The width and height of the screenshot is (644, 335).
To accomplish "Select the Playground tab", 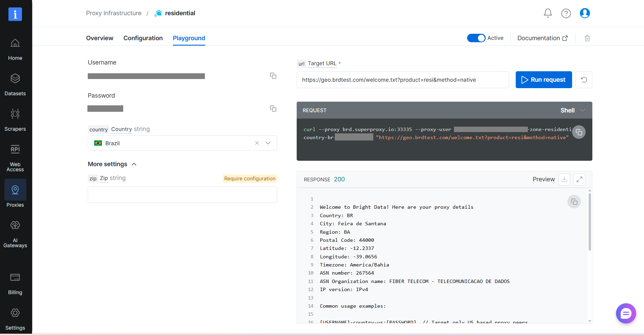I will click(x=189, y=38).
